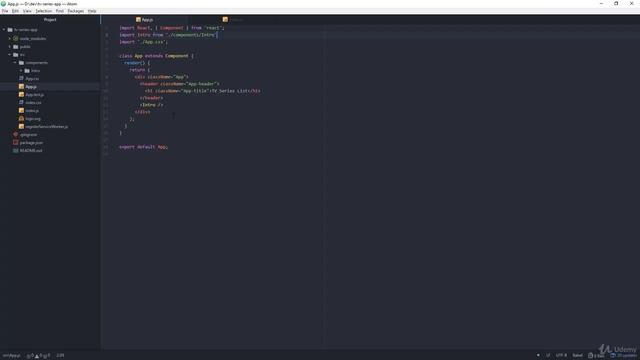Open App.test.js from the tree

click(35, 95)
